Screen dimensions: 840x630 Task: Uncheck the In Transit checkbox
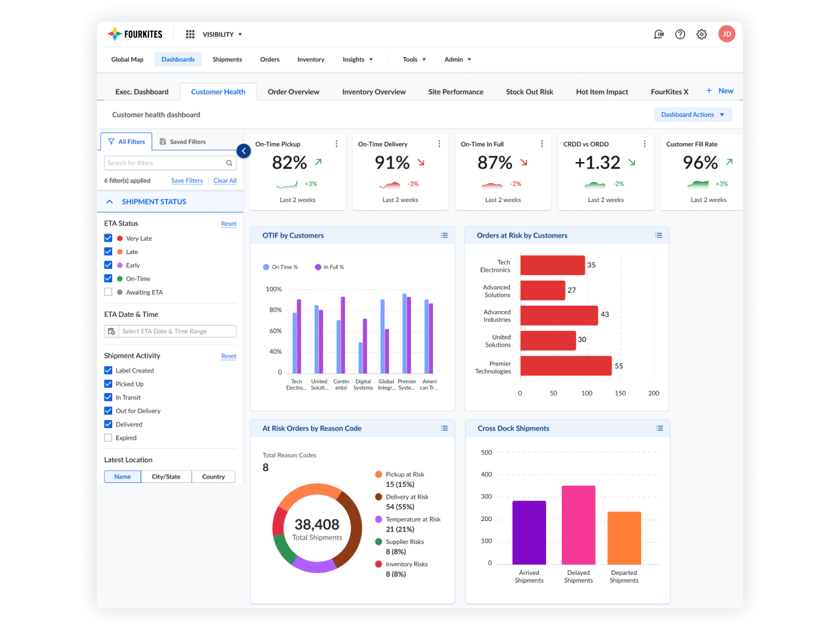108,397
